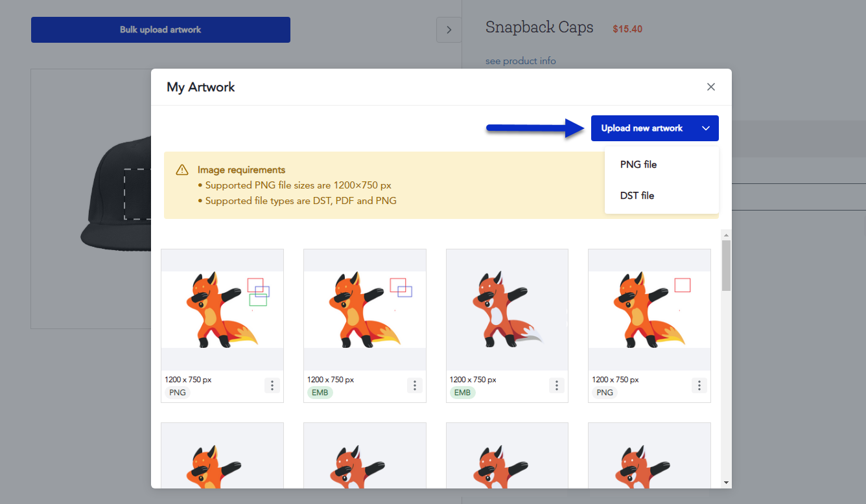
Task: Select the second fox artwork with two rectangles
Action: [365, 310]
